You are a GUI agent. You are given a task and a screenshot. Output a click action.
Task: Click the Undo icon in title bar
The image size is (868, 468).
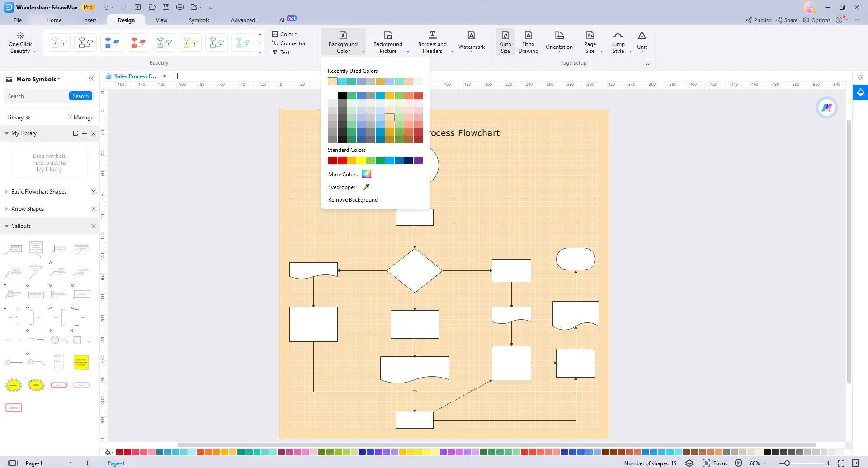coord(106,7)
